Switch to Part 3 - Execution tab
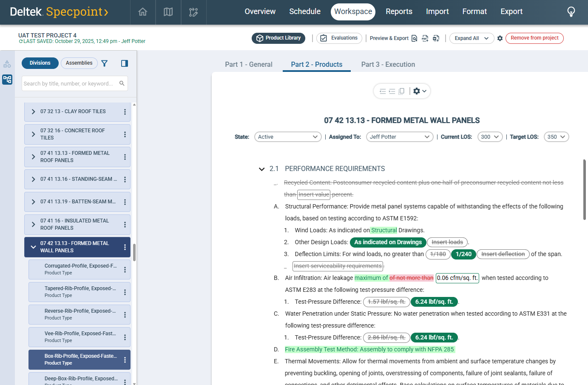Viewport: 588px width, 385px height. click(x=388, y=65)
